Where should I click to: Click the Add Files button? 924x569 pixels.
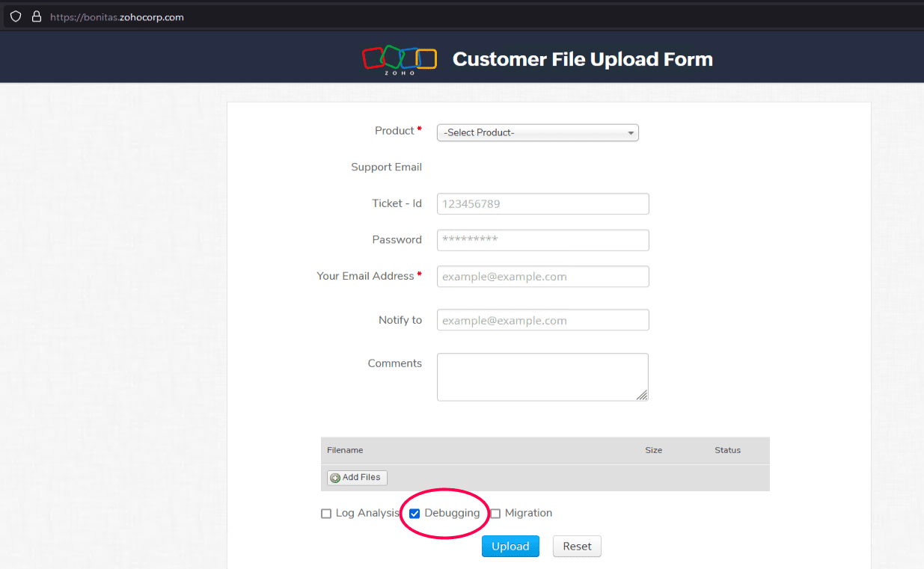[x=357, y=478]
